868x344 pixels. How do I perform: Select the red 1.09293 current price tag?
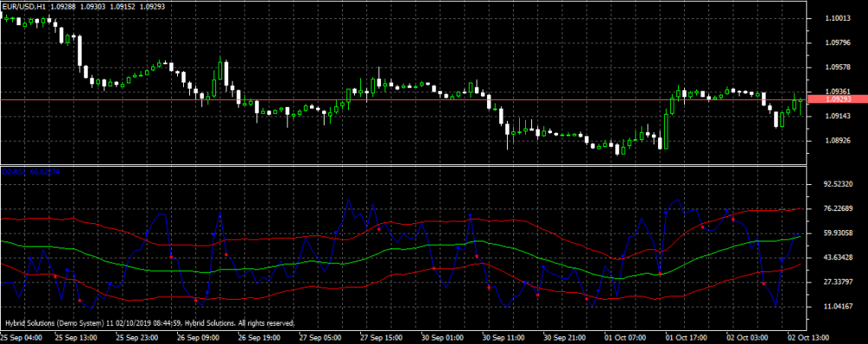click(838, 99)
